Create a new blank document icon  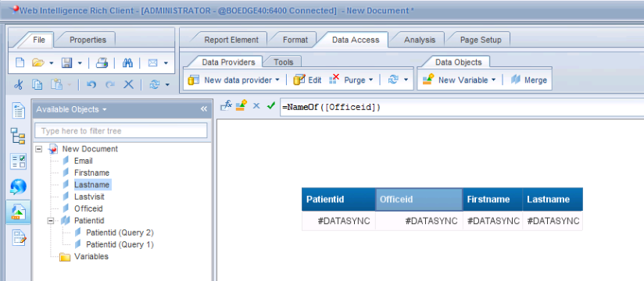click(x=20, y=62)
